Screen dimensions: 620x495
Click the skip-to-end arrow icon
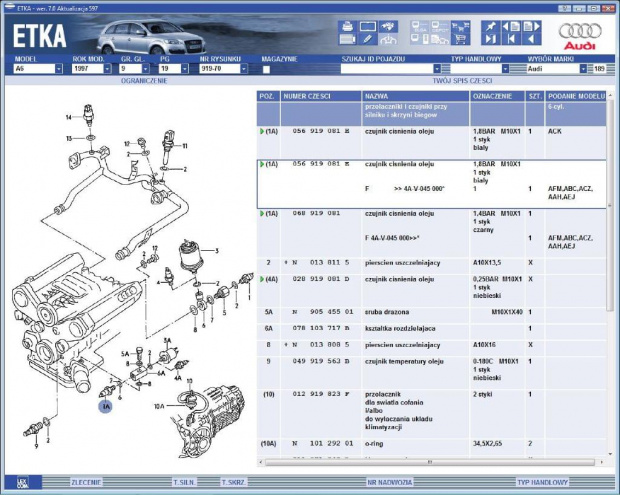click(x=491, y=39)
